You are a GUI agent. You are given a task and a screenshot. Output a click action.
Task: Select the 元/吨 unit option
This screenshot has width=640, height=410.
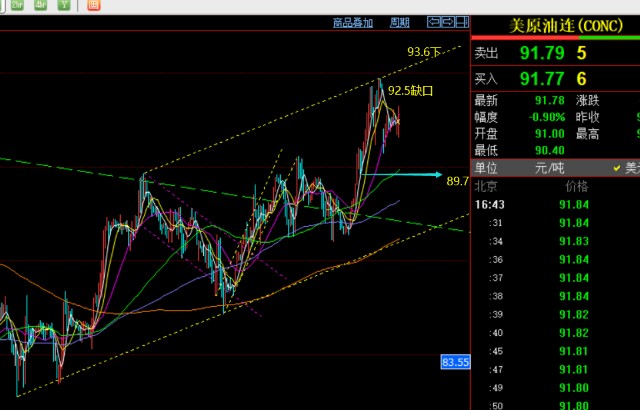[x=547, y=168]
